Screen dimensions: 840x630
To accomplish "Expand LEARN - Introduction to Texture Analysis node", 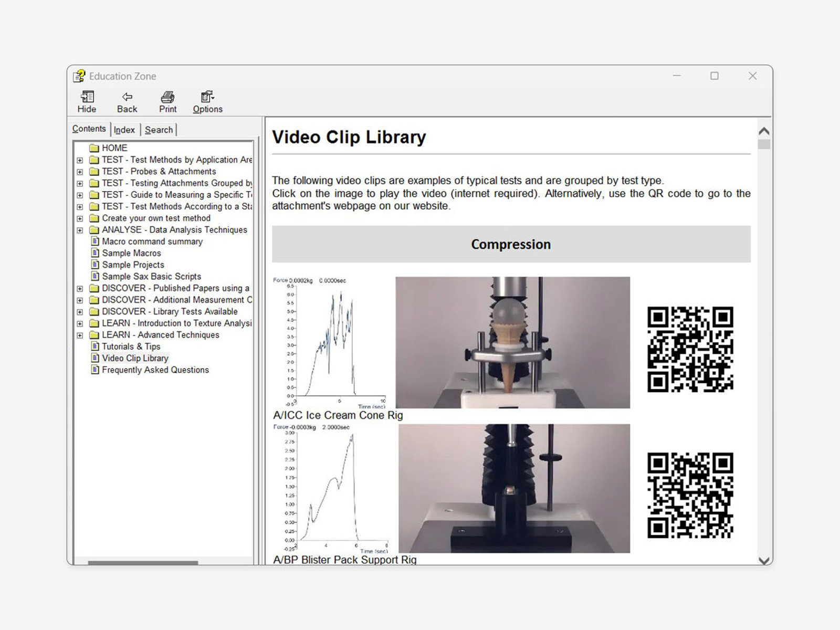I will click(80, 323).
